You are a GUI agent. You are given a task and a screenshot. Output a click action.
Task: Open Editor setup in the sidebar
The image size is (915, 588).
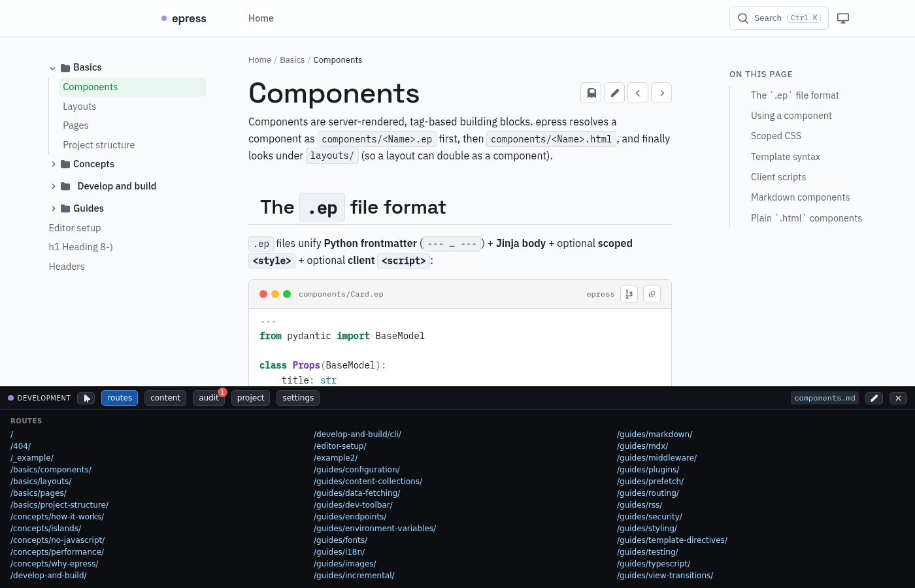point(75,228)
